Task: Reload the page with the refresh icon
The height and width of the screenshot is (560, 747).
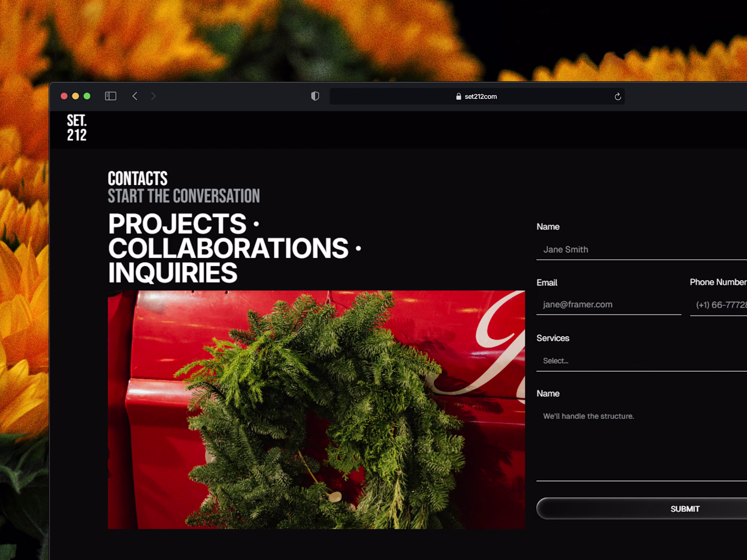Action: (618, 97)
